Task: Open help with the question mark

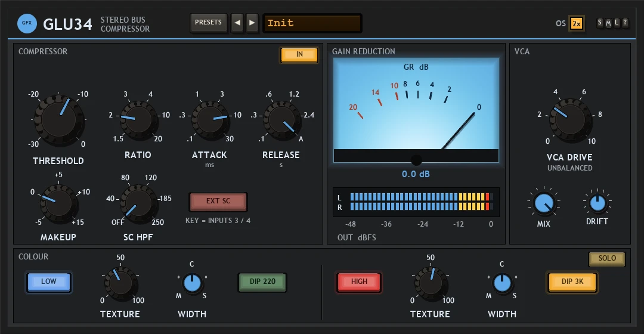Action: (625, 23)
